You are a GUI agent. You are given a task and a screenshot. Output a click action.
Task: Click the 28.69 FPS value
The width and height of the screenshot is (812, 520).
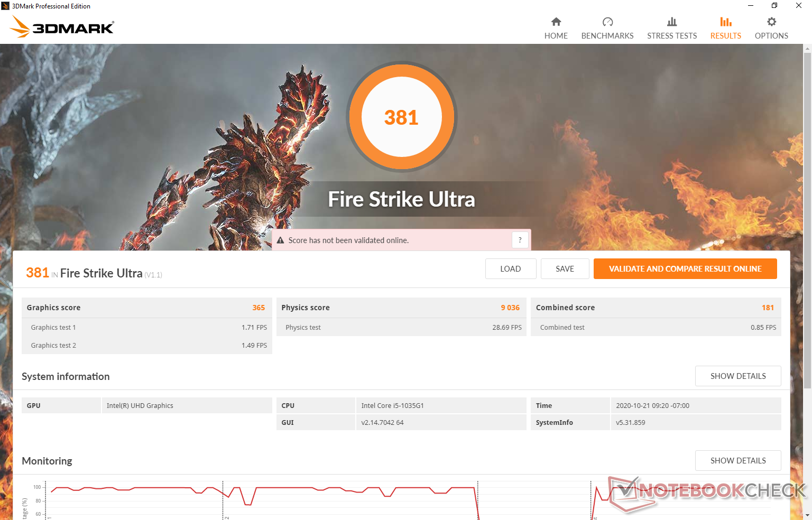coord(507,328)
